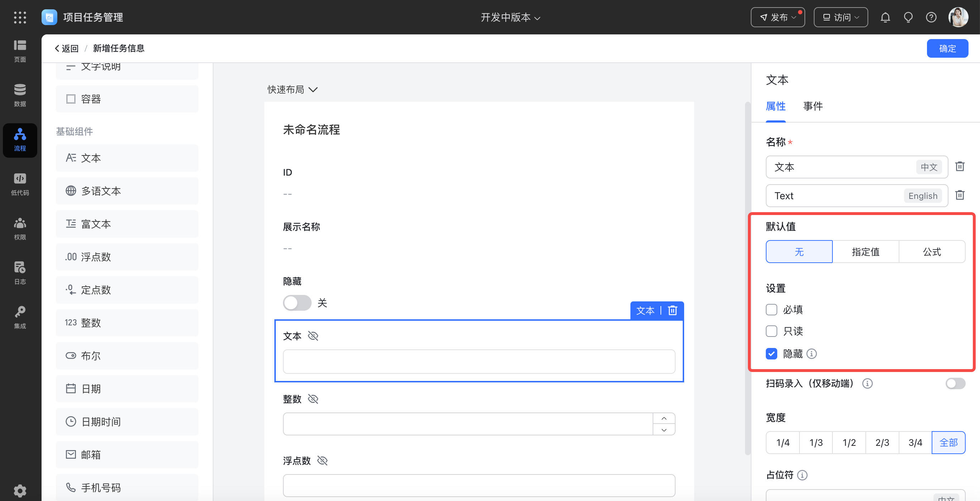Add the 手机号码 component
The image size is (980, 501).
click(127, 488)
